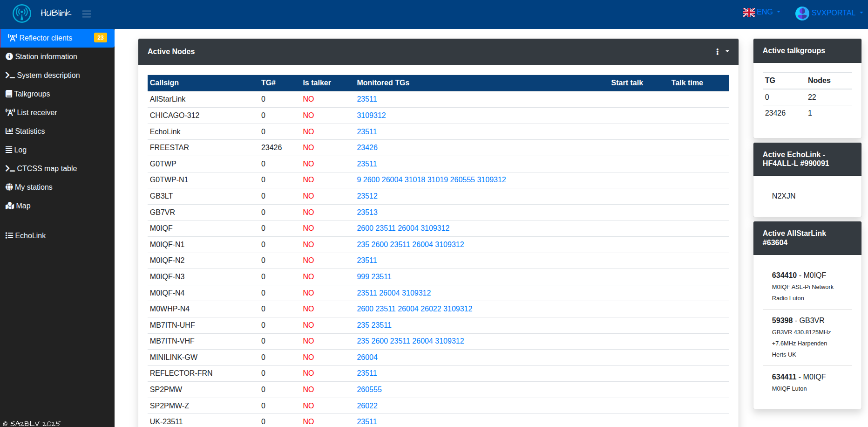Expand the Active Nodes panel caret
The width and height of the screenshot is (868, 427).
pyautogui.click(x=727, y=52)
